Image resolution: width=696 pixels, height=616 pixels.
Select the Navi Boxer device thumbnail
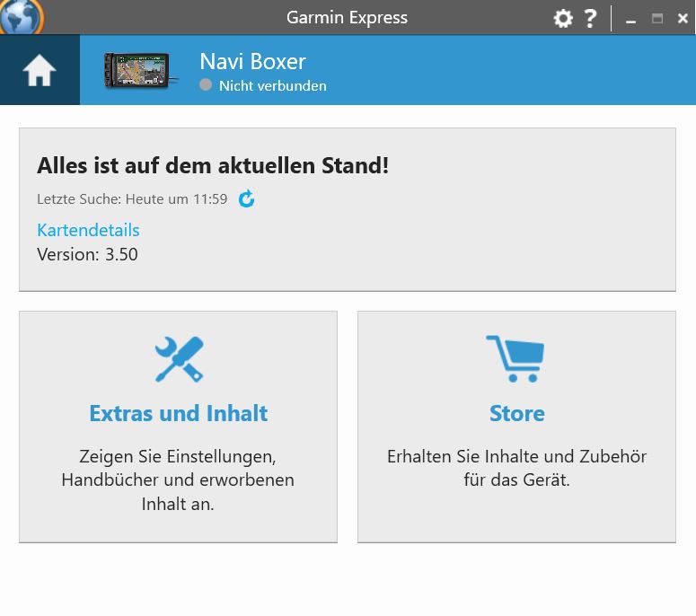click(x=137, y=71)
